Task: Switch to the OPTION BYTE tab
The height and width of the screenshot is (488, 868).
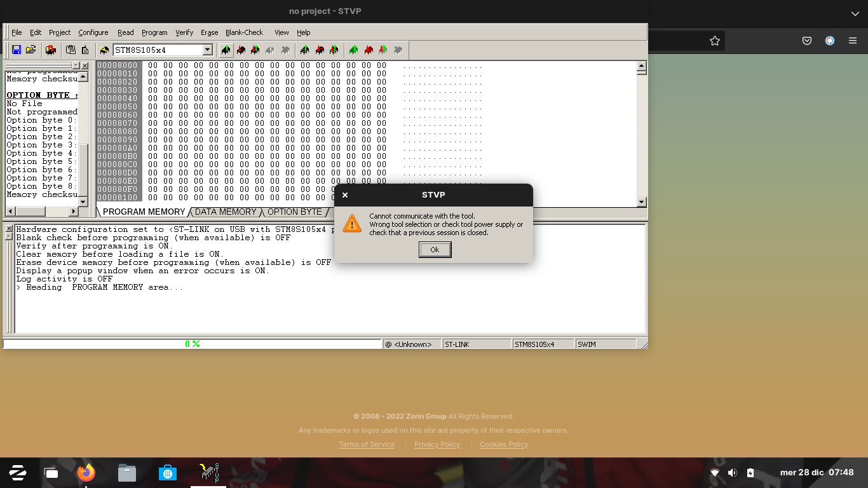Action: (x=294, y=212)
